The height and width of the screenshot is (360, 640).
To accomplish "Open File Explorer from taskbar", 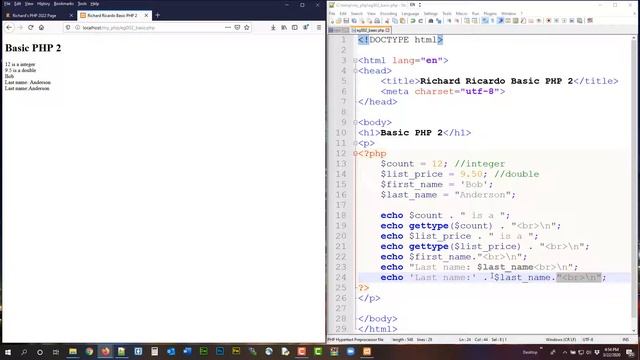I will click(73, 351).
